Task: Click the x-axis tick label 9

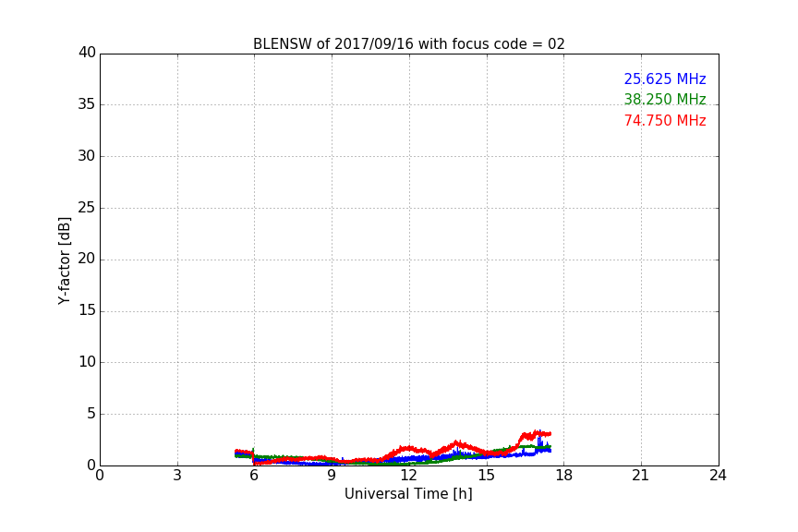Action: click(332, 476)
